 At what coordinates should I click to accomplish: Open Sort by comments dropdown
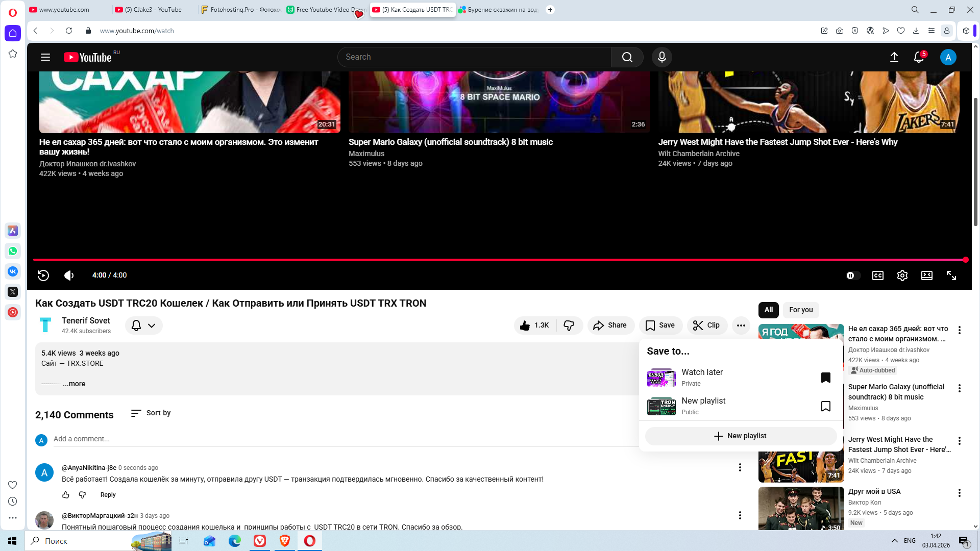151,413
